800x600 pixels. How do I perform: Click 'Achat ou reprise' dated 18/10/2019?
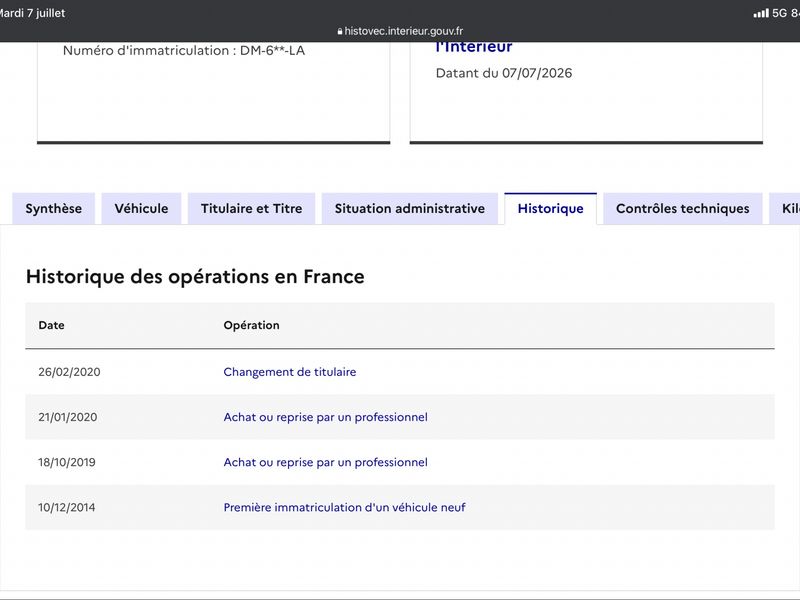tap(326, 462)
